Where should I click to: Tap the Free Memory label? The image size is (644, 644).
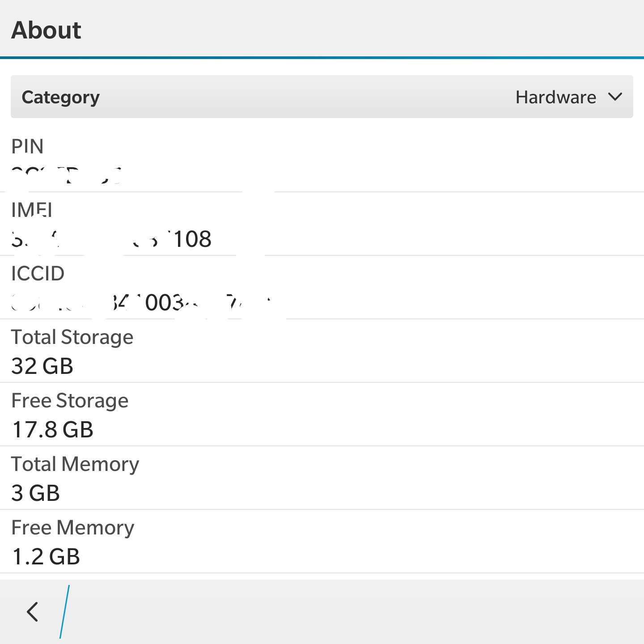click(x=72, y=527)
